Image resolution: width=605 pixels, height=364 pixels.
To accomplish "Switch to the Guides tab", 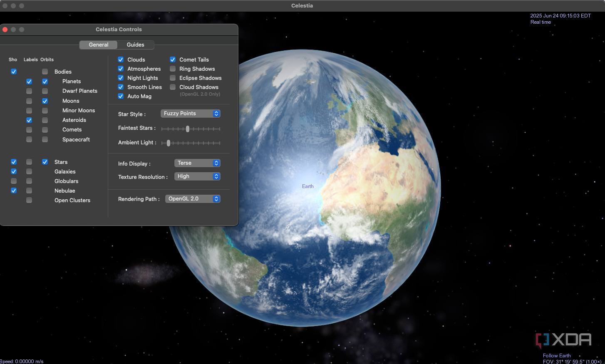I will 135,45.
